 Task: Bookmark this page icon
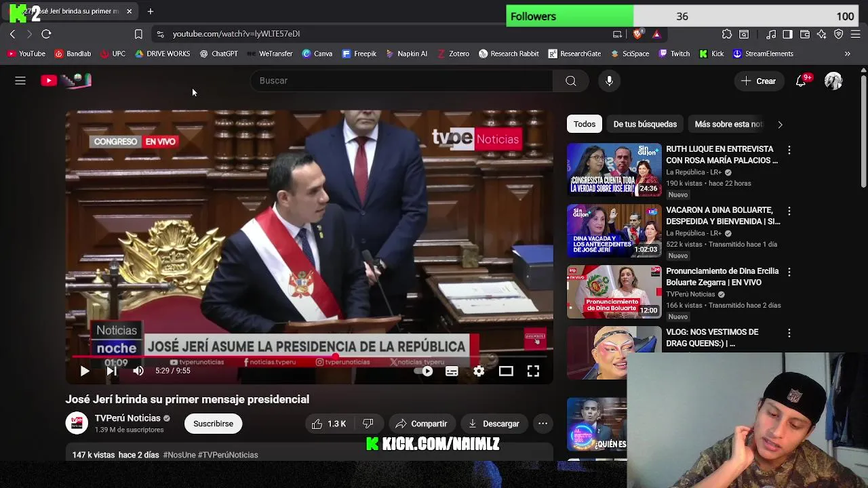tap(138, 34)
